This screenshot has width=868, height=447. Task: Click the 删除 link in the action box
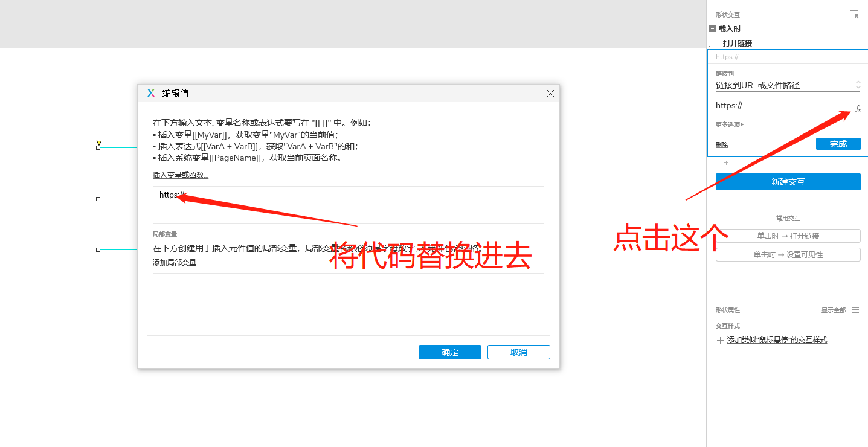pos(722,145)
